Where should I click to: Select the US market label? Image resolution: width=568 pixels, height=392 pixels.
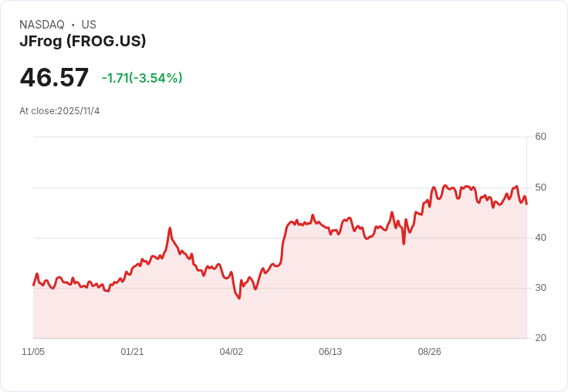pyautogui.click(x=89, y=25)
